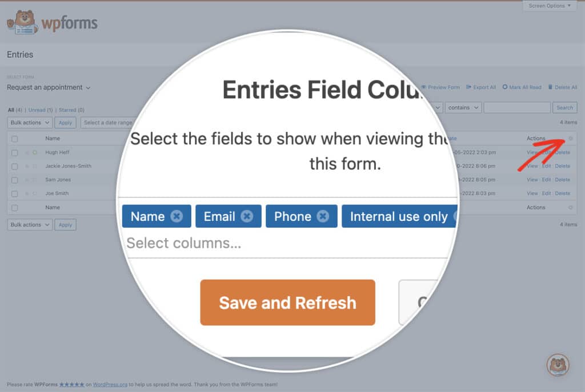This screenshot has width=585, height=392.
Task: Open the WPForms support bear icon
Action: point(558,365)
